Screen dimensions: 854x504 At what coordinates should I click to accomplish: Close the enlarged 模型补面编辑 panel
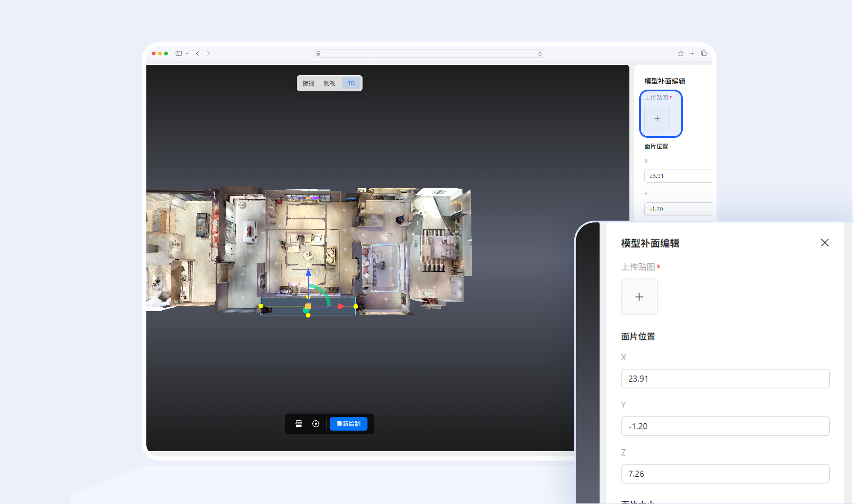point(825,243)
